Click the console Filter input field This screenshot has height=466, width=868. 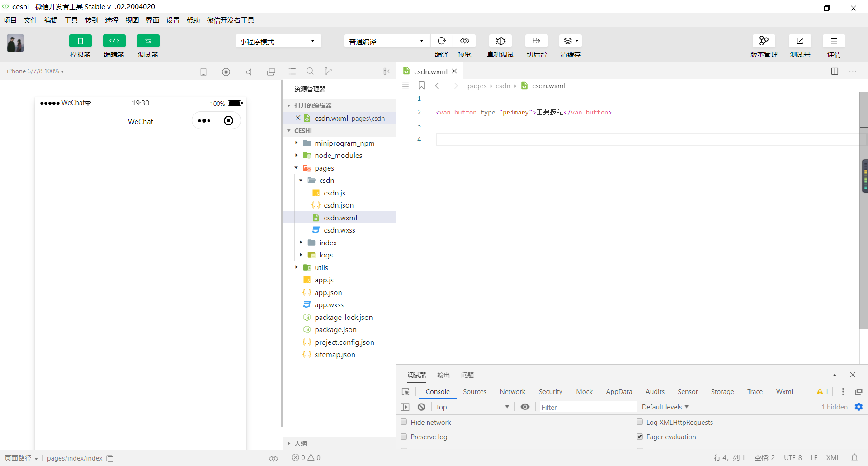tap(588, 407)
